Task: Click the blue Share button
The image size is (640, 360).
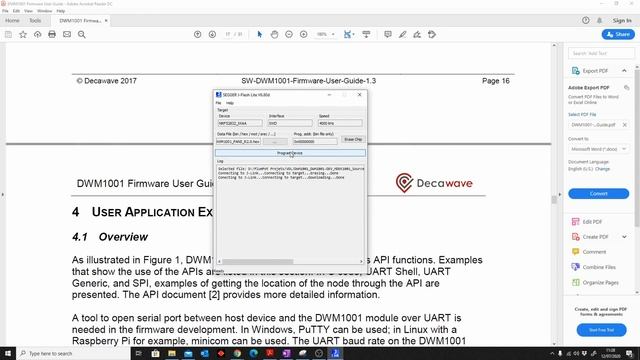Action: pos(618,35)
